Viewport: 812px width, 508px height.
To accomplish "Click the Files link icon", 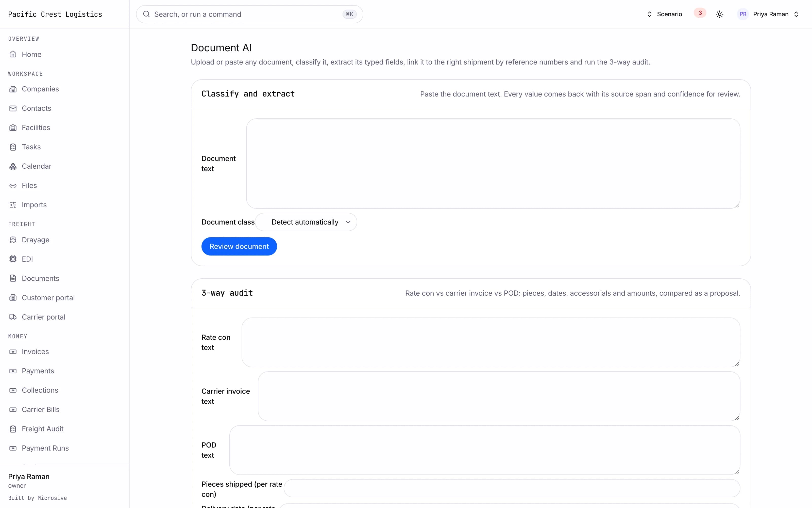I will pyautogui.click(x=13, y=185).
